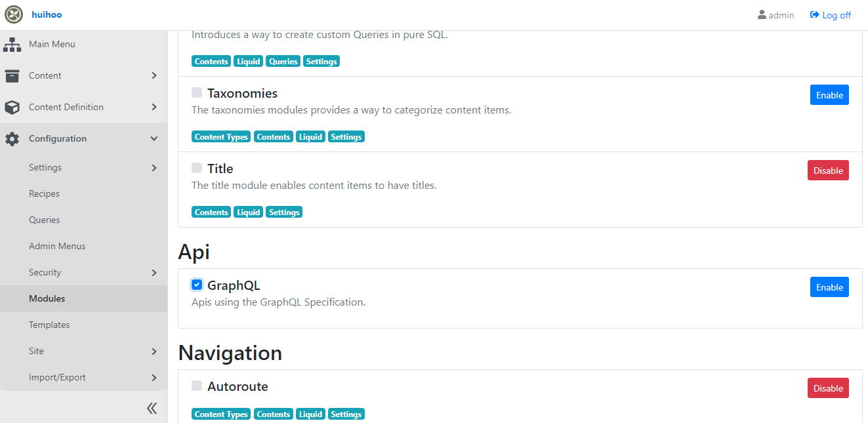
Task: Expand the Security submenu chevron
Action: pyautogui.click(x=154, y=273)
